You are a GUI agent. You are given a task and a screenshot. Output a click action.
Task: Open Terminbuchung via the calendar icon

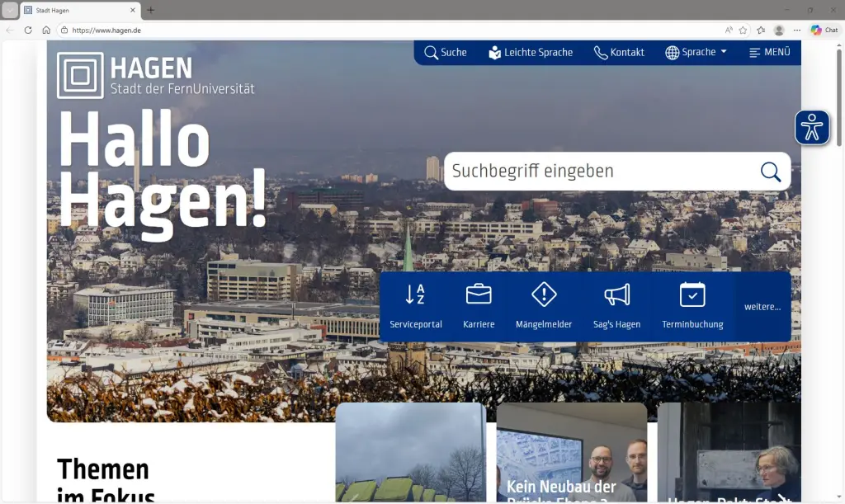pyautogui.click(x=692, y=294)
